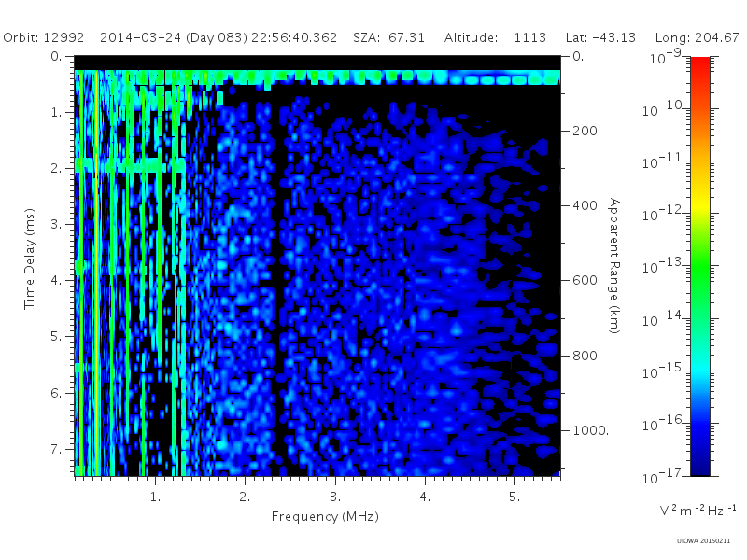Screen dimensions: 747x560
Task: Click the UIOWA 20150211 credit text
Action: coord(703,541)
